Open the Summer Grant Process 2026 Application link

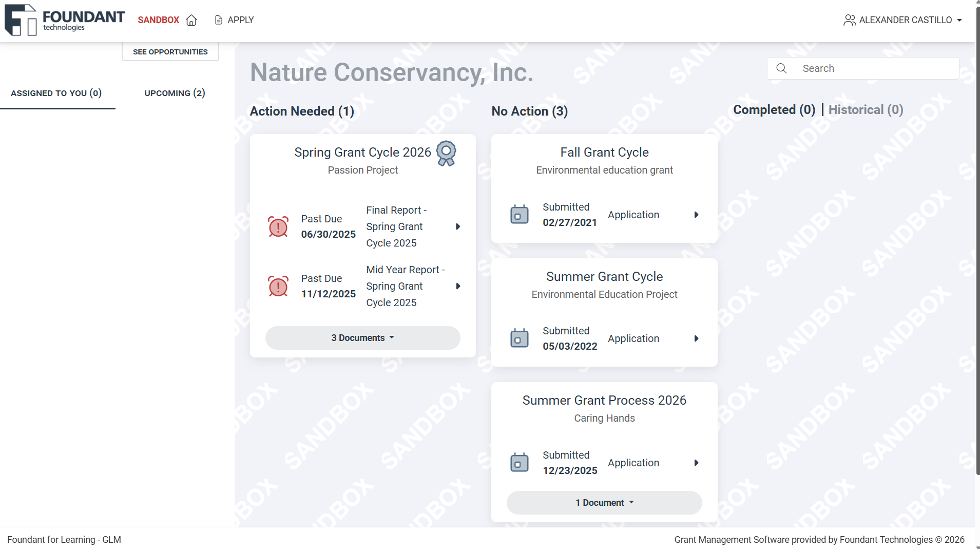633,463
